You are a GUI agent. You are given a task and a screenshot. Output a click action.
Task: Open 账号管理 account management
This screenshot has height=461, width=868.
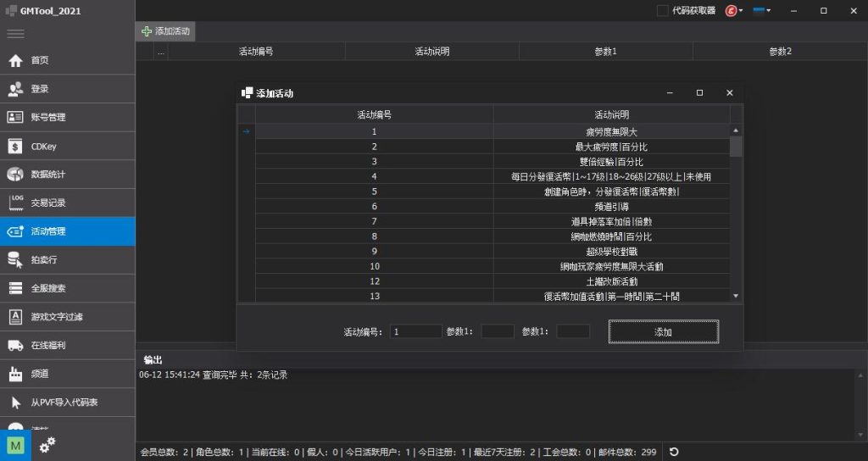coord(68,117)
